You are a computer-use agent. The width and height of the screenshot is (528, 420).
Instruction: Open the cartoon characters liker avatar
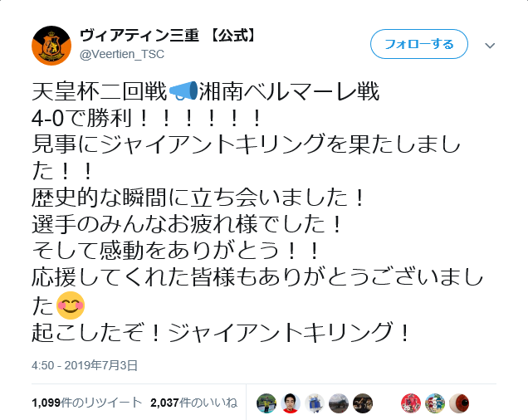point(435,403)
